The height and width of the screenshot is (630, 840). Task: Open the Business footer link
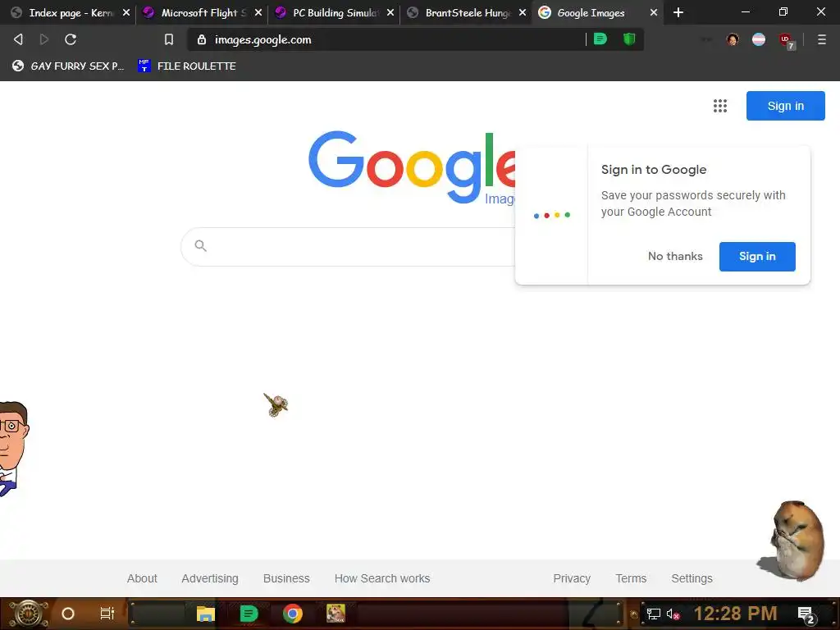[286, 578]
